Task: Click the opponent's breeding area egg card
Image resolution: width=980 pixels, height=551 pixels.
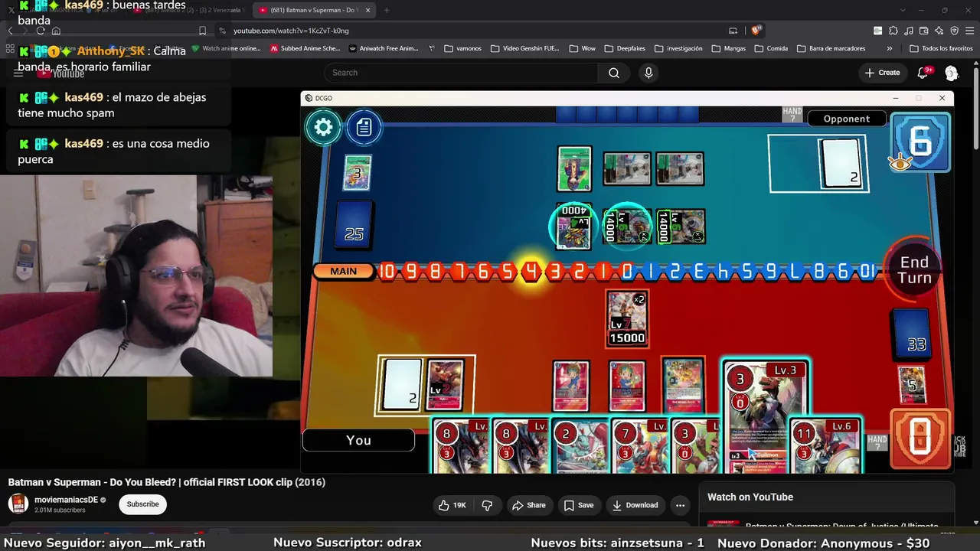Action: [841, 164]
